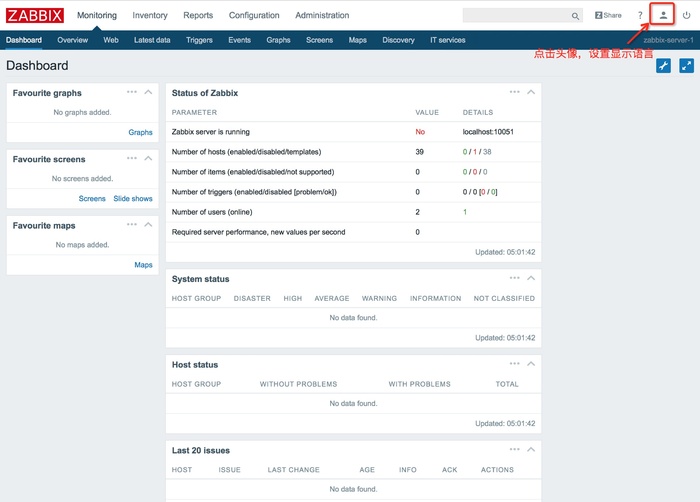Collapse the System status widget
The width and height of the screenshot is (700, 502).
tap(531, 278)
